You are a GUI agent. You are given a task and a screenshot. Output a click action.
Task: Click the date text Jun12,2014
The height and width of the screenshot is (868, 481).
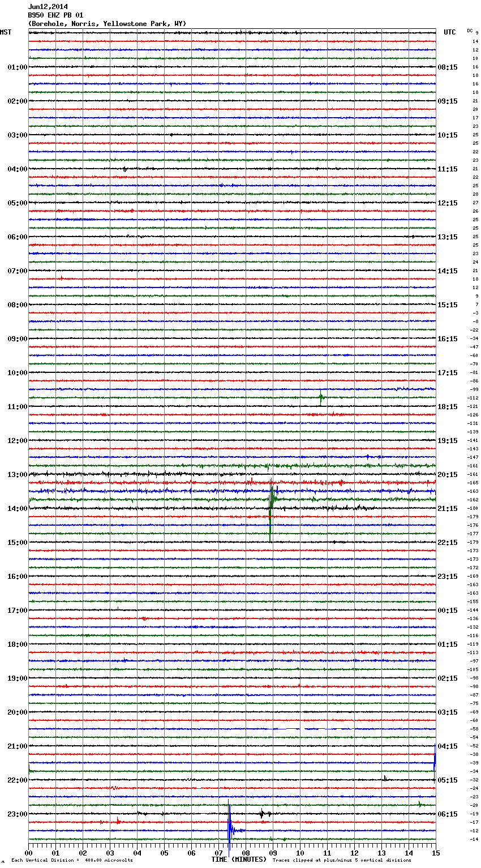(48, 7)
